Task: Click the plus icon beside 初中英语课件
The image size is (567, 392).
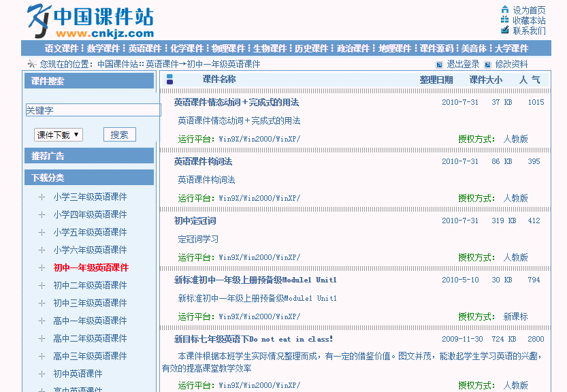Action: tap(42, 374)
